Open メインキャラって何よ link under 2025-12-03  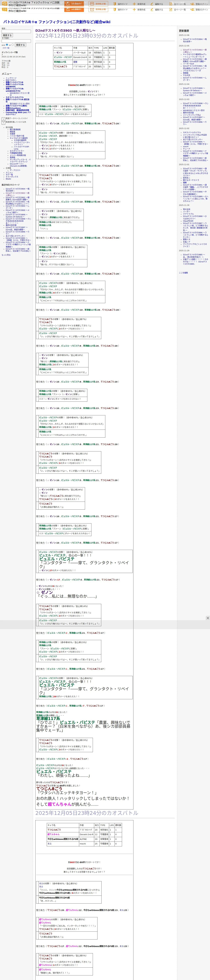[192, 115]
